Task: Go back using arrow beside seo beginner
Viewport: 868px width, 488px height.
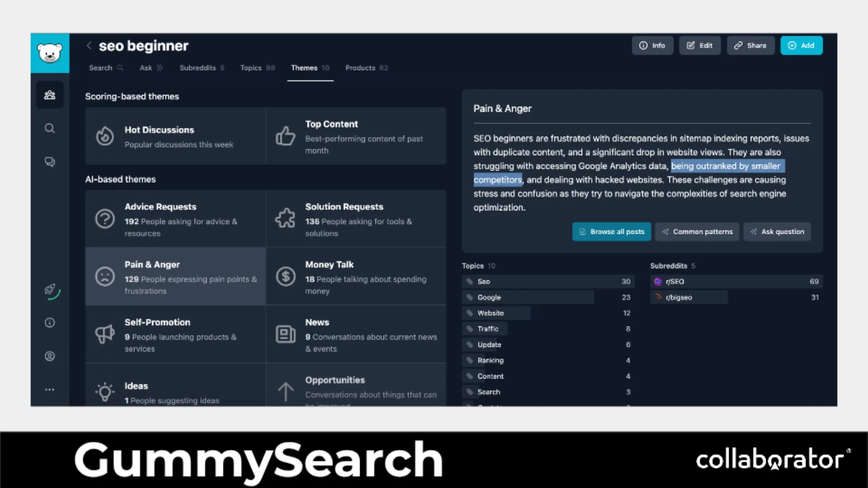Action: coord(89,46)
